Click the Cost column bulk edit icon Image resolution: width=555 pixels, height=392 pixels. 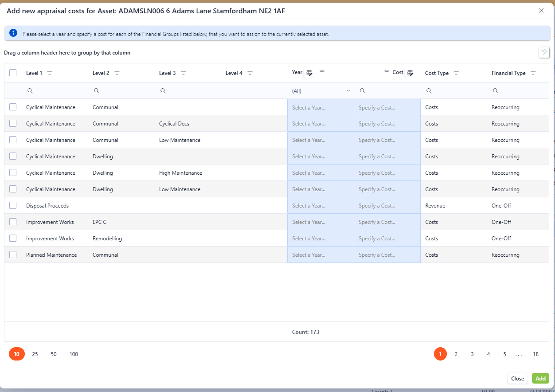point(410,73)
